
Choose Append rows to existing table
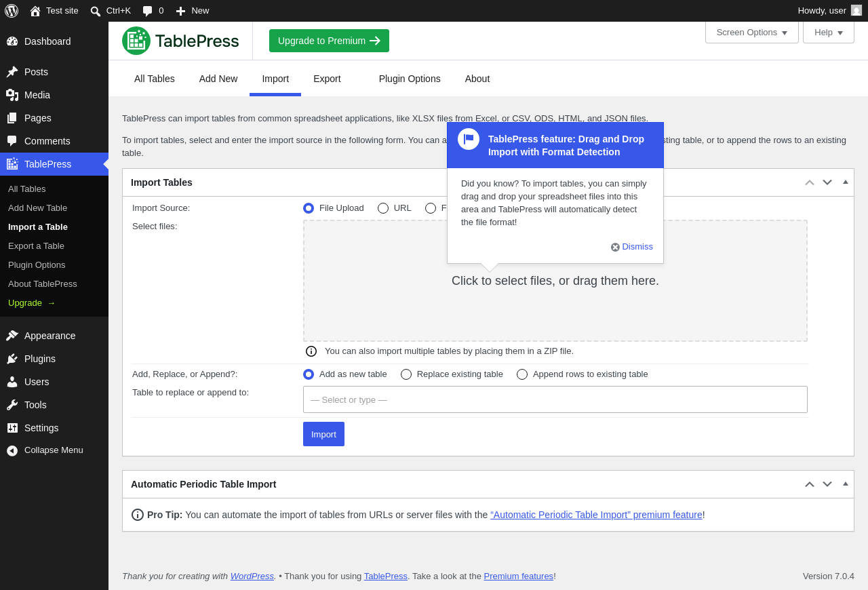pos(522,374)
